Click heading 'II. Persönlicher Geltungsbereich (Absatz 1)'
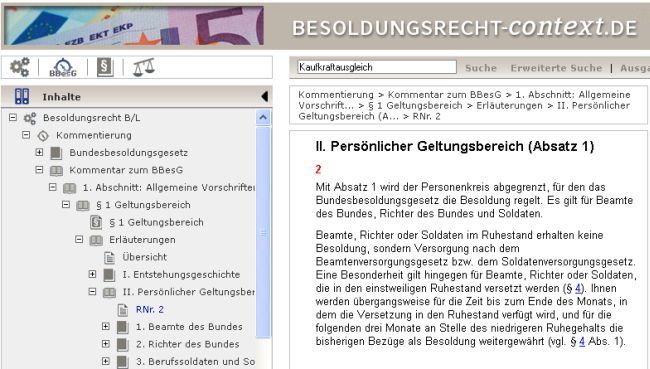The width and height of the screenshot is (650, 369). pyautogui.click(x=455, y=146)
